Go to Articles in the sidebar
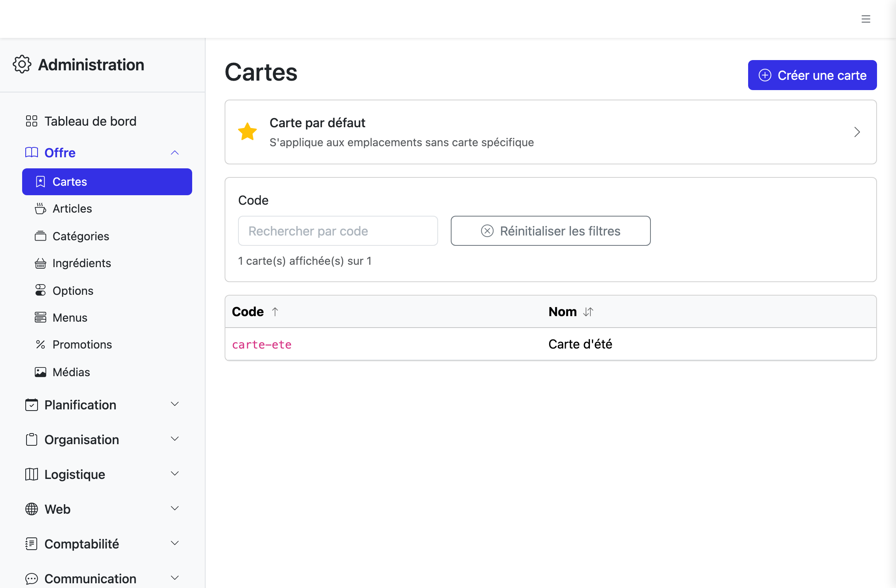Screen dimensions: 896x588 coord(107,209)
